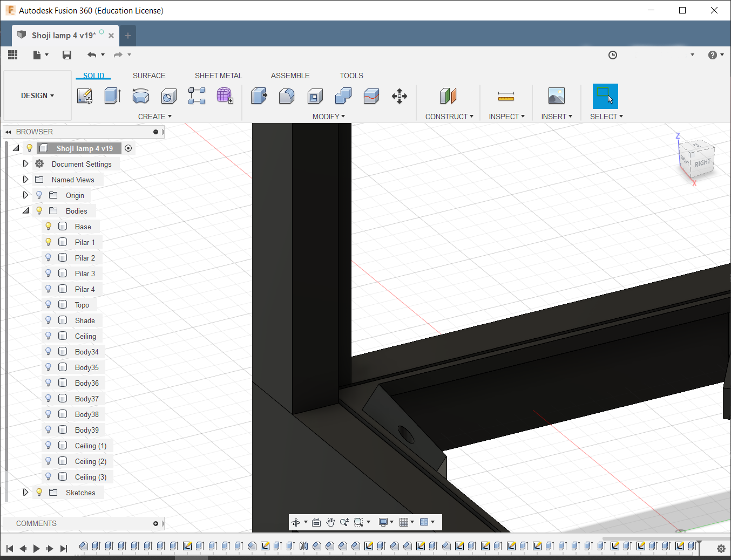
Task: Select the Measure tool
Action: point(506,96)
